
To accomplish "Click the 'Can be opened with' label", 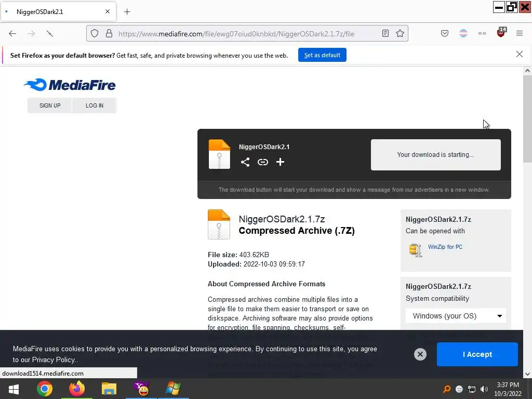I will 435,231.
